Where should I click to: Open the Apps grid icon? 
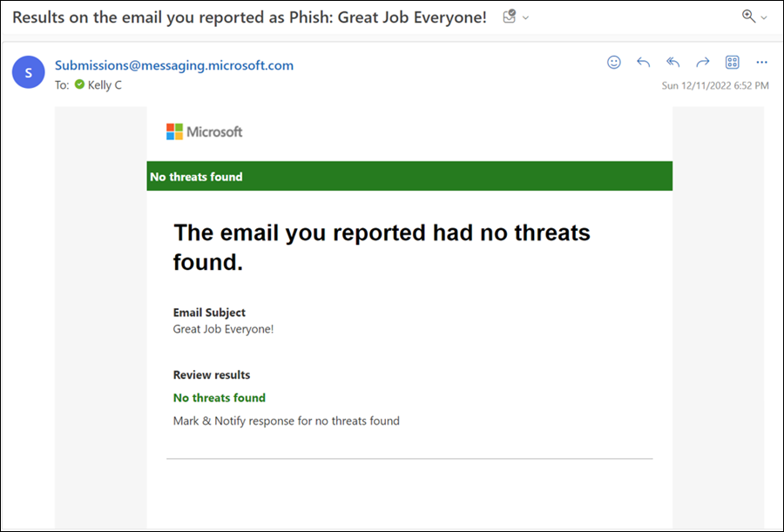pyautogui.click(x=732, y=63)
